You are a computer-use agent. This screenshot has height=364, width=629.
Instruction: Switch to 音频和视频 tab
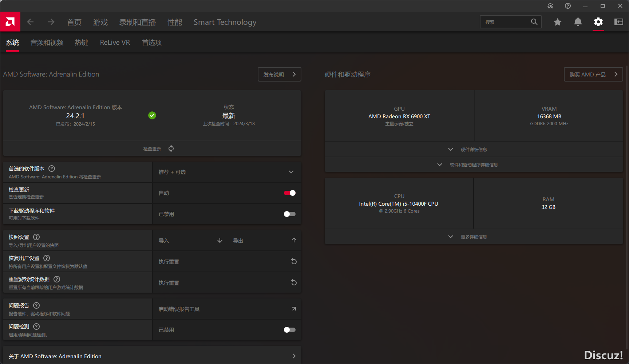coord(47,43)
